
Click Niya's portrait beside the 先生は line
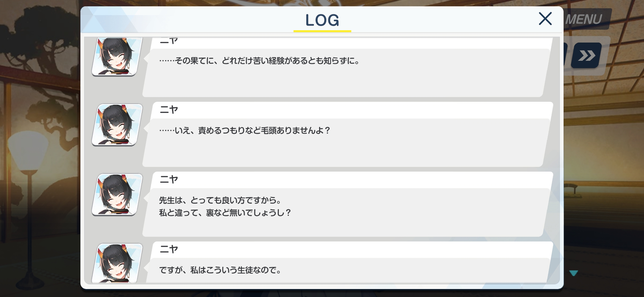tap(117, 195)
